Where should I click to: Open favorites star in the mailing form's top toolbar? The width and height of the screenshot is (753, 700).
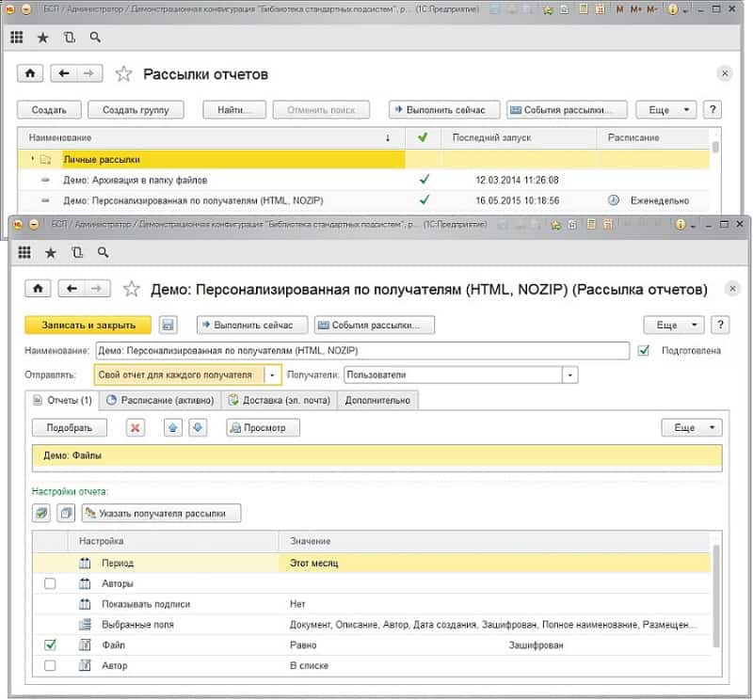[x=51, y=252]
